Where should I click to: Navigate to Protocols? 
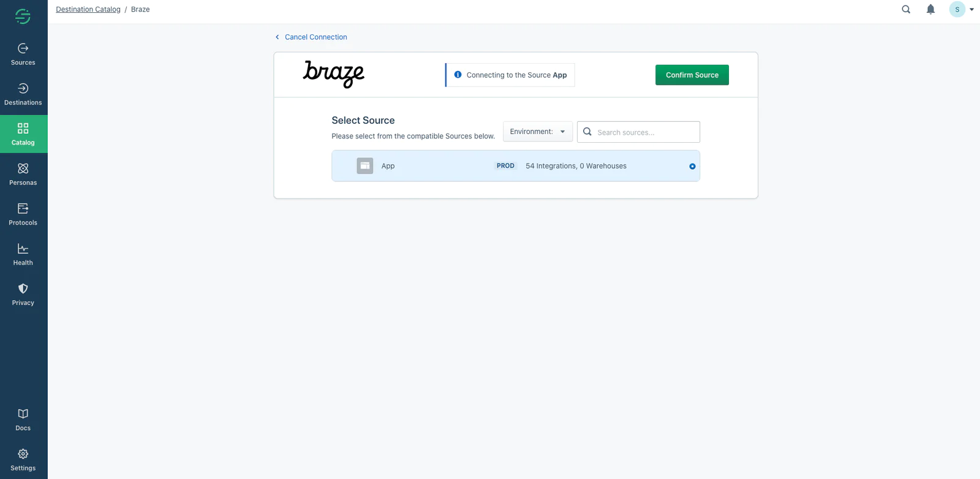click(x=23, y=214)
